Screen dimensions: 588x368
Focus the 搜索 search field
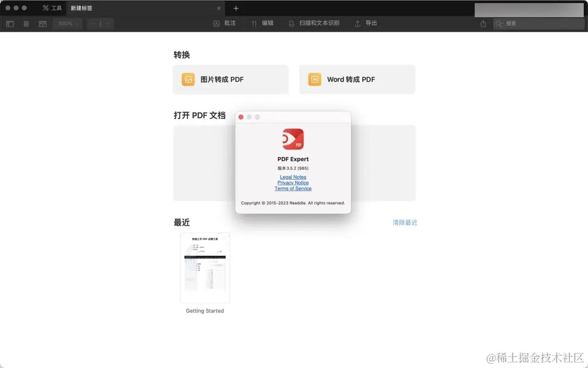538,24
